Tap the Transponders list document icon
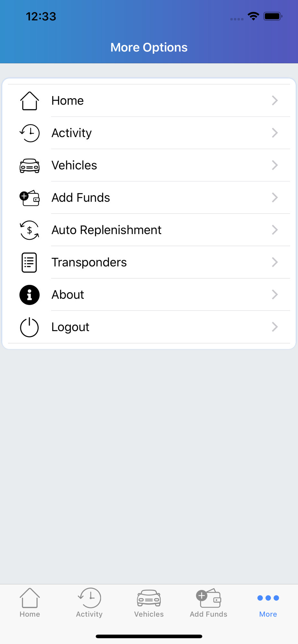This screenshot has height=644, width=298. pyautogui.click(x=29, y=262)
